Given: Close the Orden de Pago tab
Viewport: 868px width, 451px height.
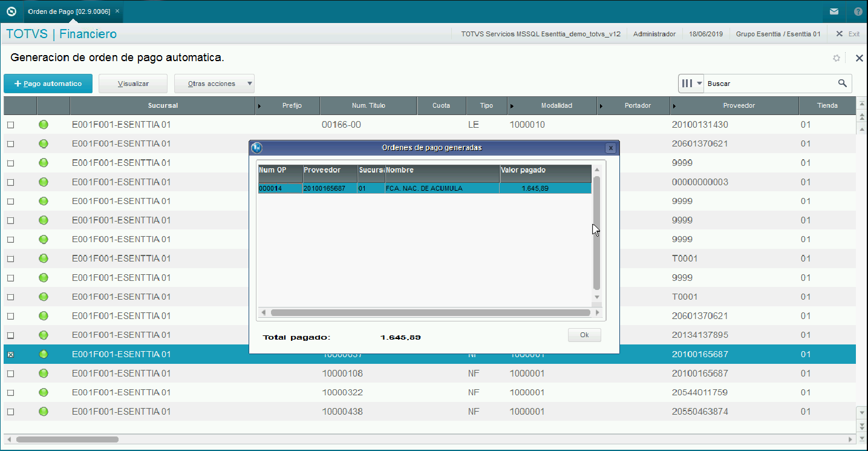Looking at the screenshot, I should click(x=117, y=12).
